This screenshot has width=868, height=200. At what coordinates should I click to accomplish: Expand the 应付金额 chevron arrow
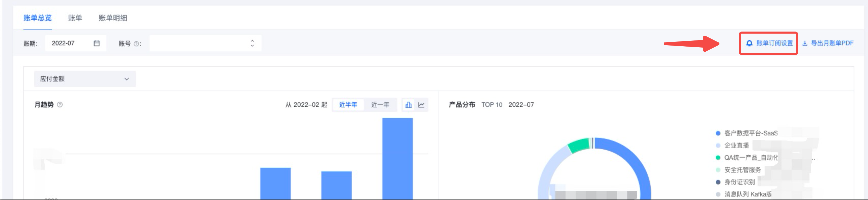127,79
